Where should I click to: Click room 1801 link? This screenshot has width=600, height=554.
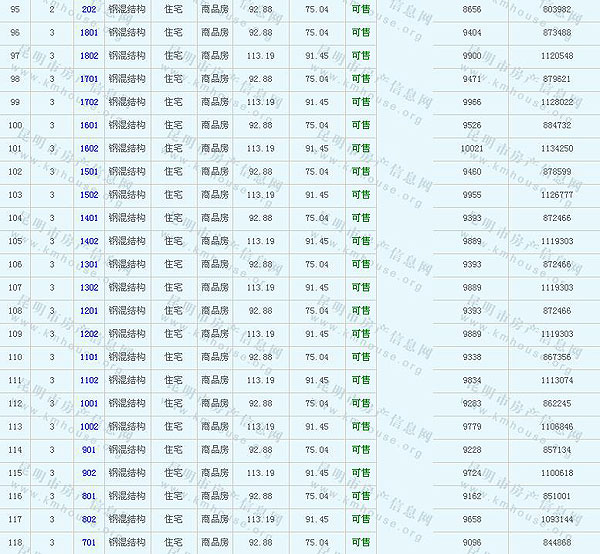(89, 32)
